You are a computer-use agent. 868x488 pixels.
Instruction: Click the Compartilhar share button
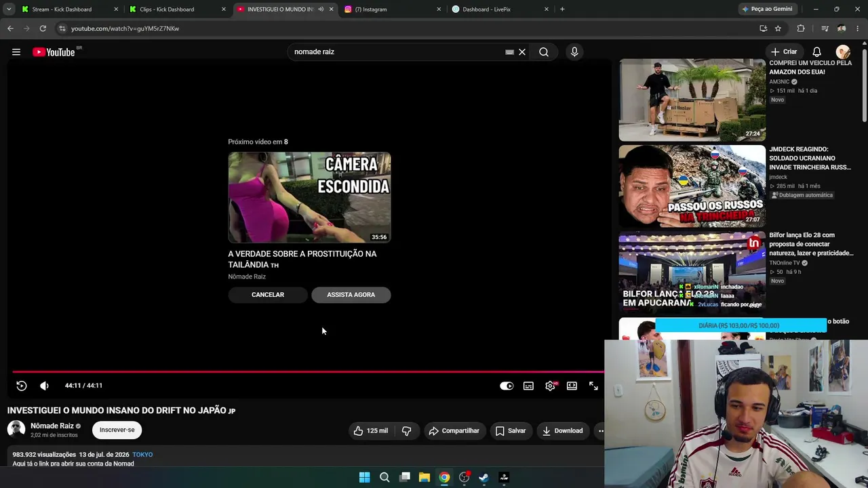coord(454,431)
